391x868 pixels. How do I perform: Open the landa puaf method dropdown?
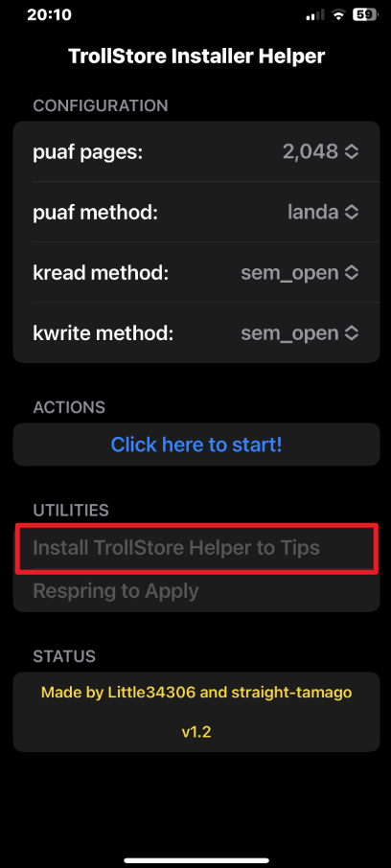pos(313,212)
